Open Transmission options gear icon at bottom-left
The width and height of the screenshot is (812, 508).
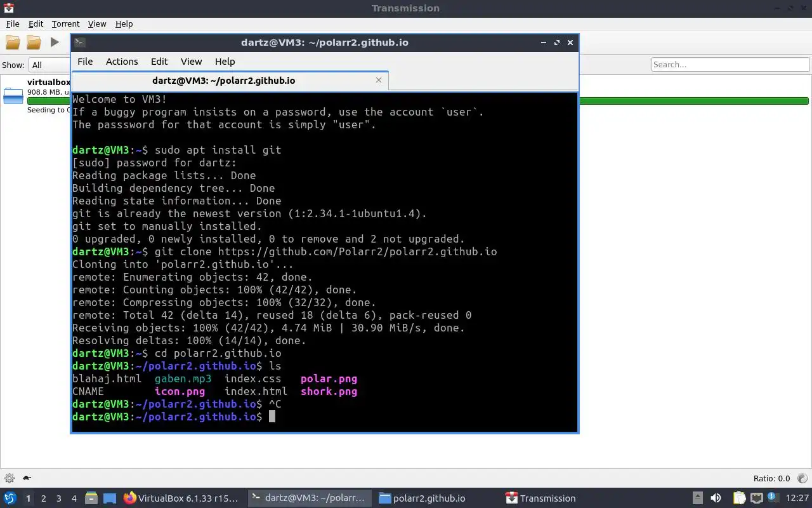pyautogui.click(x=10, y=478)
